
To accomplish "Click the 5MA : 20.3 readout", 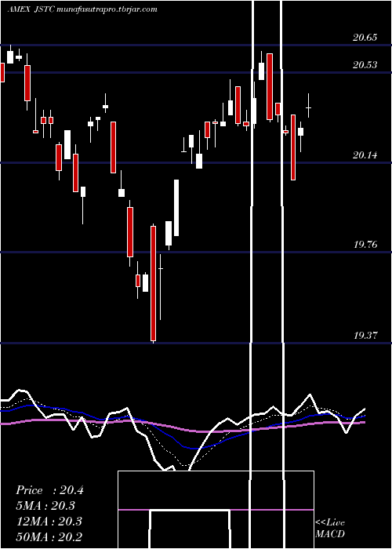I will [45, 505].
